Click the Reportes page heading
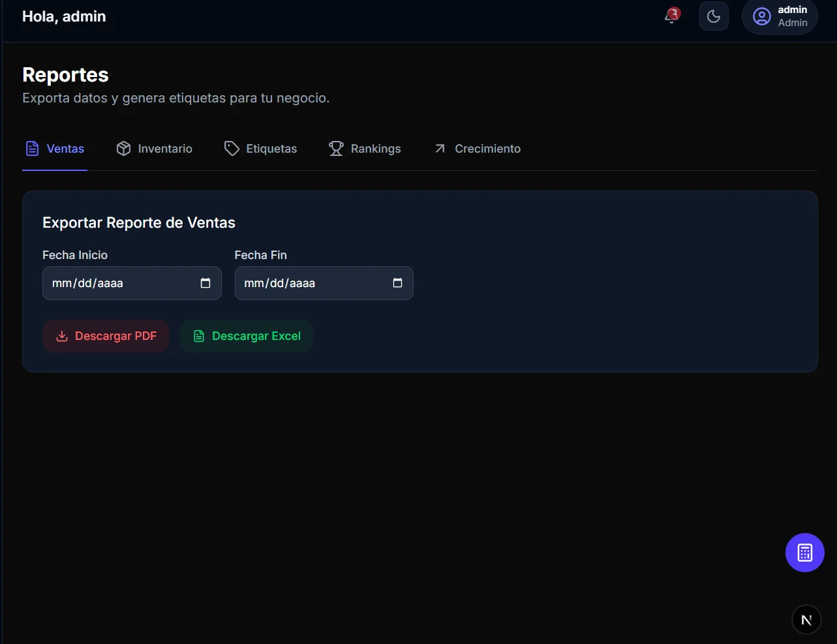837x644 pixels. tap(65, 75)
